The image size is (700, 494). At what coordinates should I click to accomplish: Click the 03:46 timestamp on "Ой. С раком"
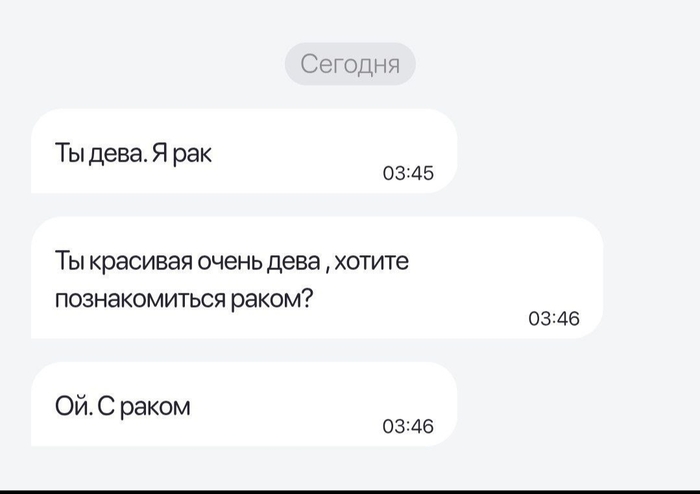point(408,426)
